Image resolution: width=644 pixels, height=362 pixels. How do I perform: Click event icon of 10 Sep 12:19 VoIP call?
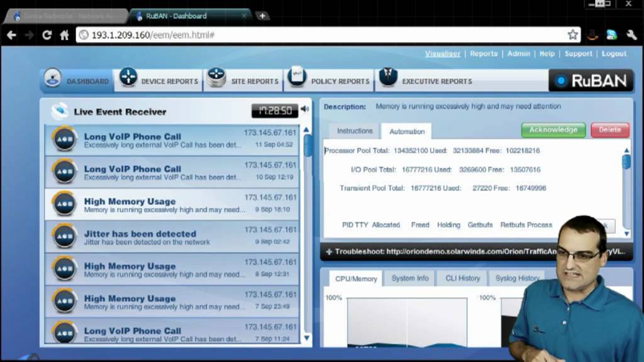pos(65,172)
